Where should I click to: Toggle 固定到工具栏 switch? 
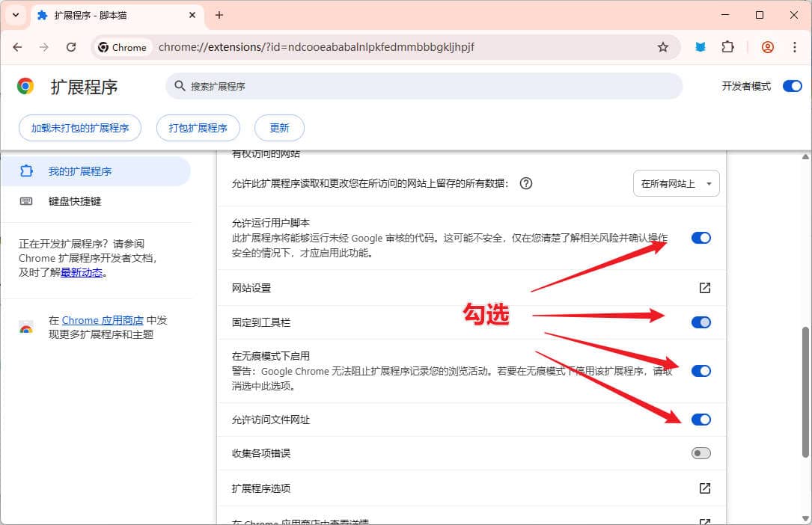pyautogui.click(x=700, y=322)
